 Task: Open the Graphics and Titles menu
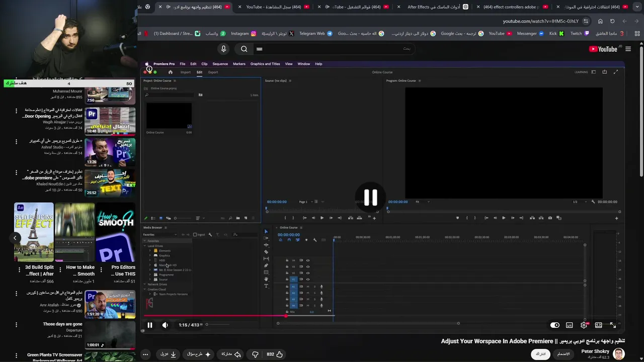[x=265, y=64]
